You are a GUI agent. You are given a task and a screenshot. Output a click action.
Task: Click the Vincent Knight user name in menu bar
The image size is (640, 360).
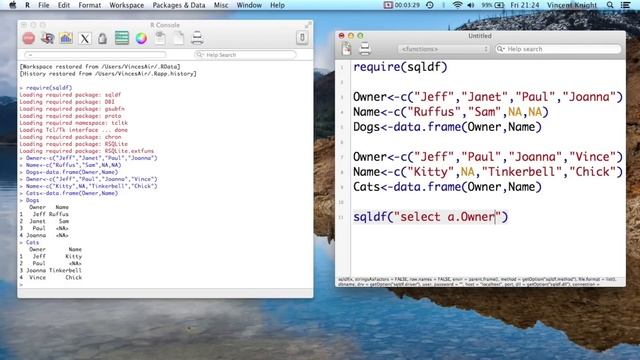tap(572, 5)
